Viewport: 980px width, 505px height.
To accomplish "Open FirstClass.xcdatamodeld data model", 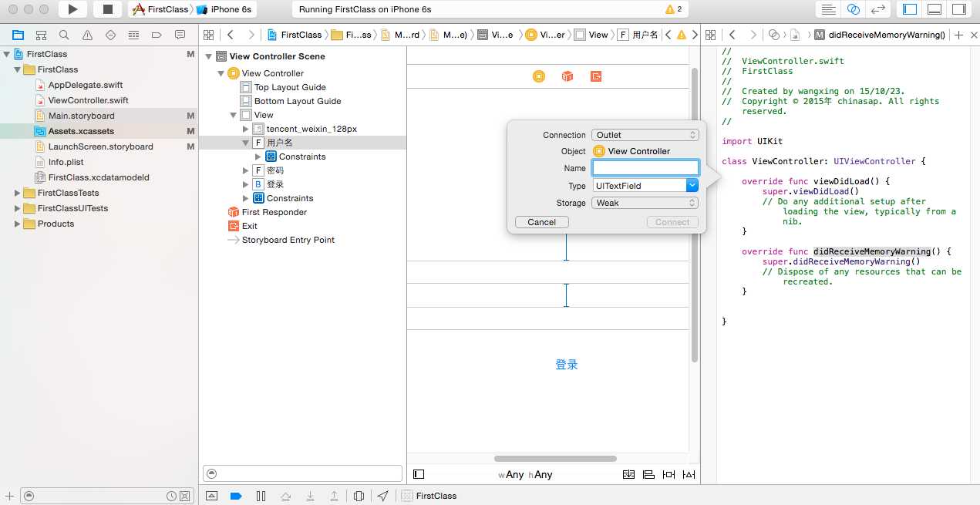I will coord(99,177).
